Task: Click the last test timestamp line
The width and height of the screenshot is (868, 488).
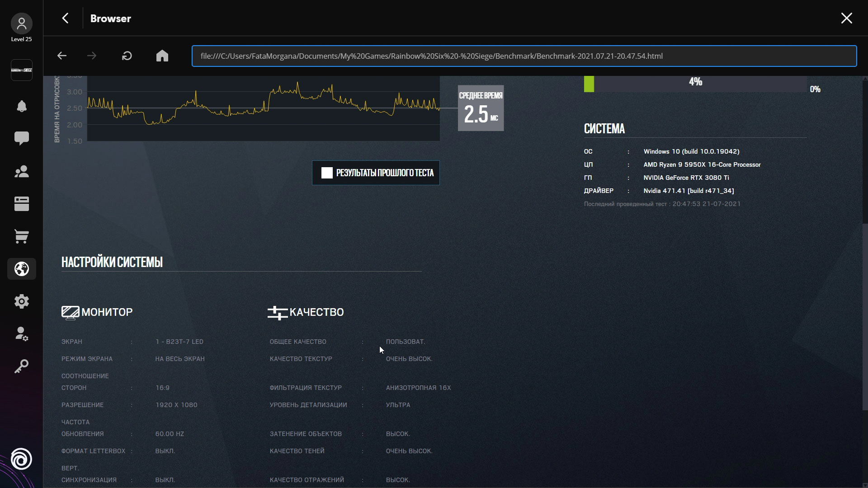Action: coord(662,204)
